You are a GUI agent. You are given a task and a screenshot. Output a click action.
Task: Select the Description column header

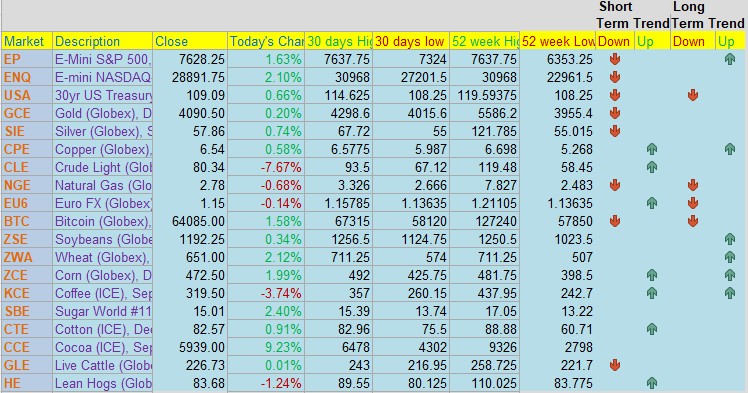pyautogui.click(x=103, y=41)
